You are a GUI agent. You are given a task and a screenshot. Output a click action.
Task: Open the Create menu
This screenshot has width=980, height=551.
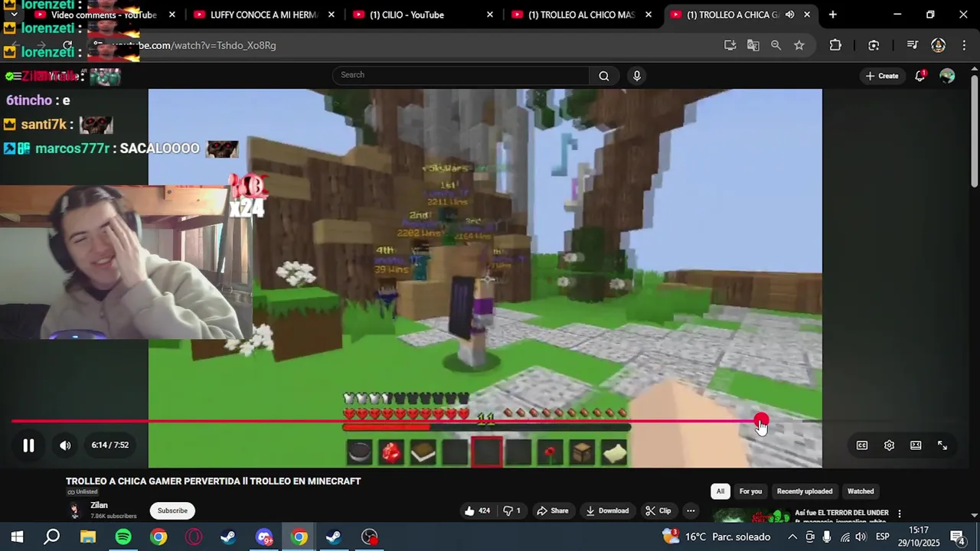(x=881, y=76)
